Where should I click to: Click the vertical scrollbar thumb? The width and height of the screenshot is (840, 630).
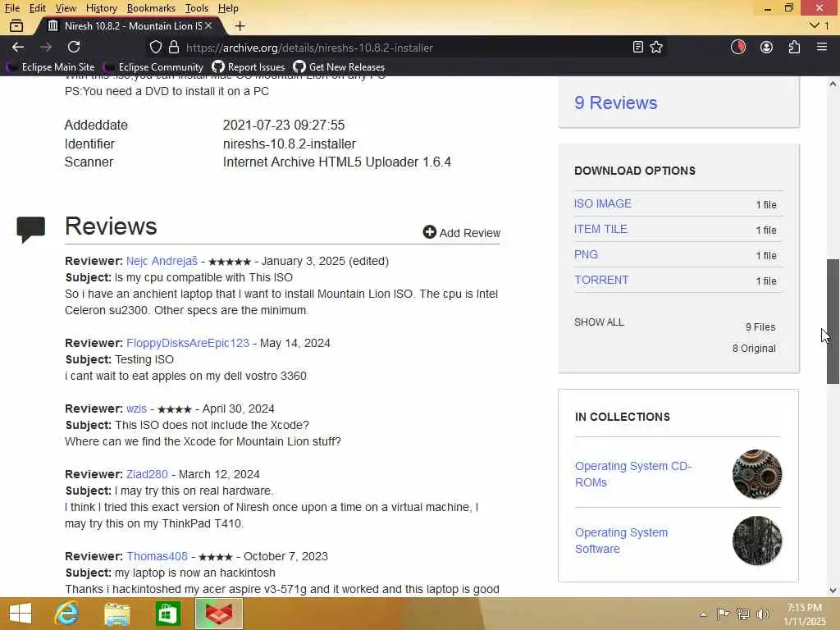(x=833, y=322)
